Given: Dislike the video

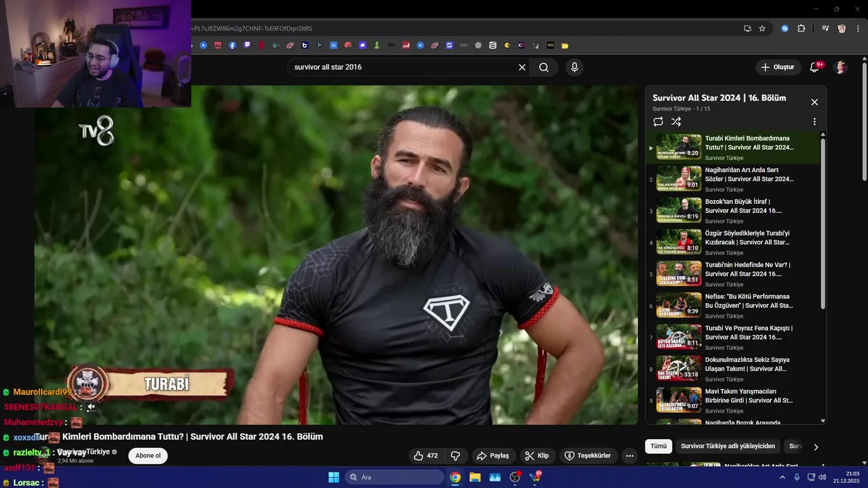Looking at the screenshot, I should pyautogui.click(x=456, y=455).
